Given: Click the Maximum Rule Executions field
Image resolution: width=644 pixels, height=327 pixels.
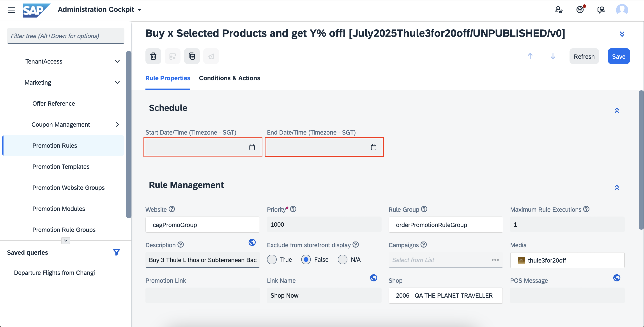Looking at the screenshot, I should coord(567,224).
